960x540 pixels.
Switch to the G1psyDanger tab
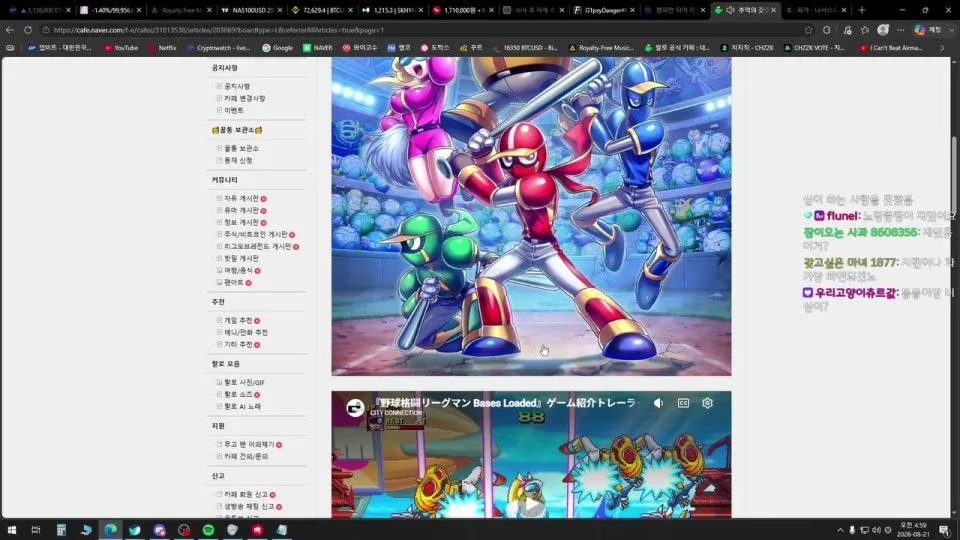[x=603, y=10]
